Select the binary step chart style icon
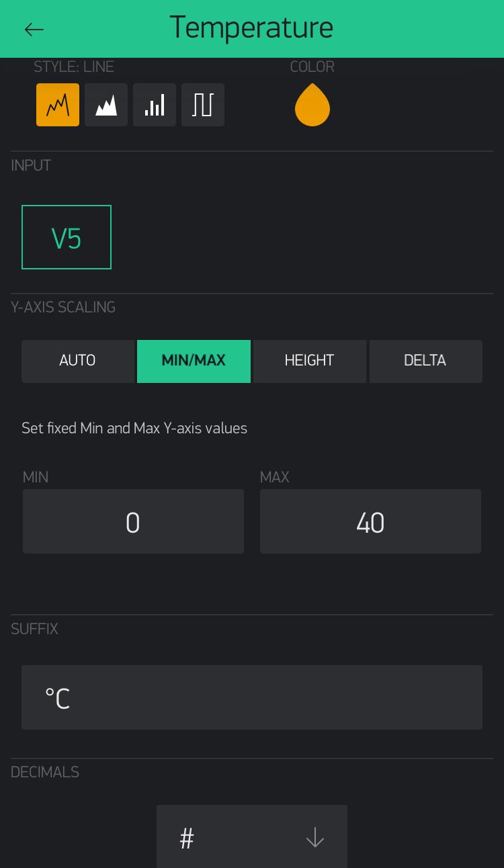Screen dimensions: 504x868 [x=203, y=105]
